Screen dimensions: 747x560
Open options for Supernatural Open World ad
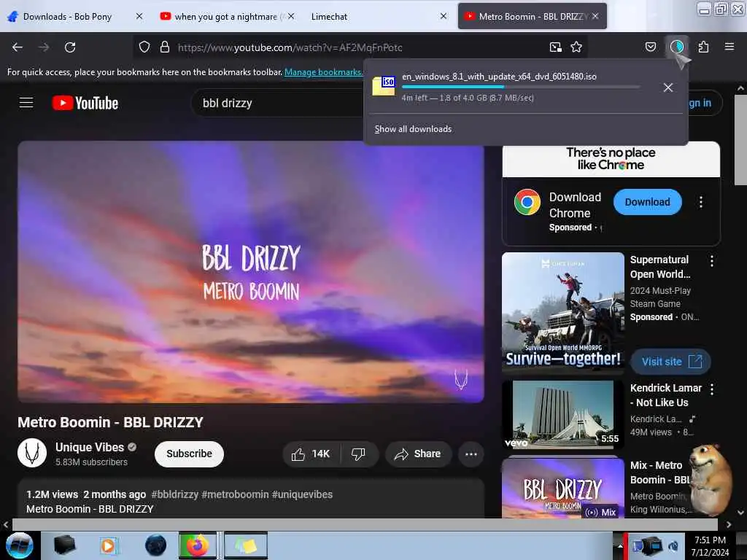tap(712, 261)
